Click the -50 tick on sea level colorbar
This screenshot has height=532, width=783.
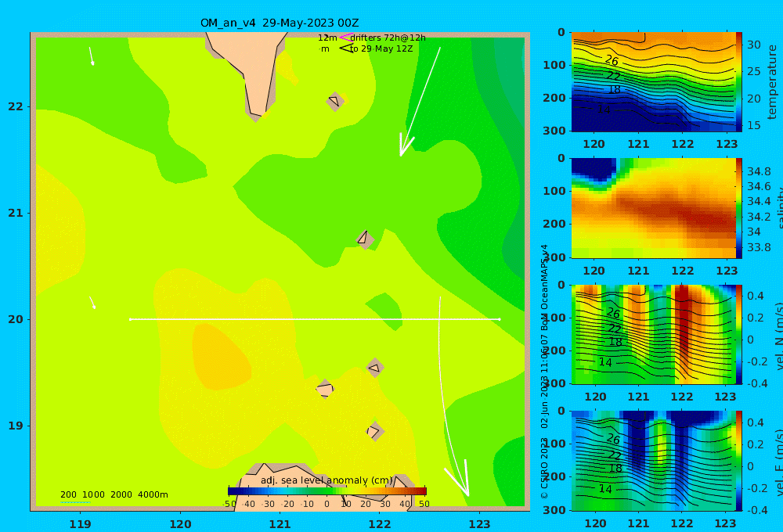[x=229, y=504]
